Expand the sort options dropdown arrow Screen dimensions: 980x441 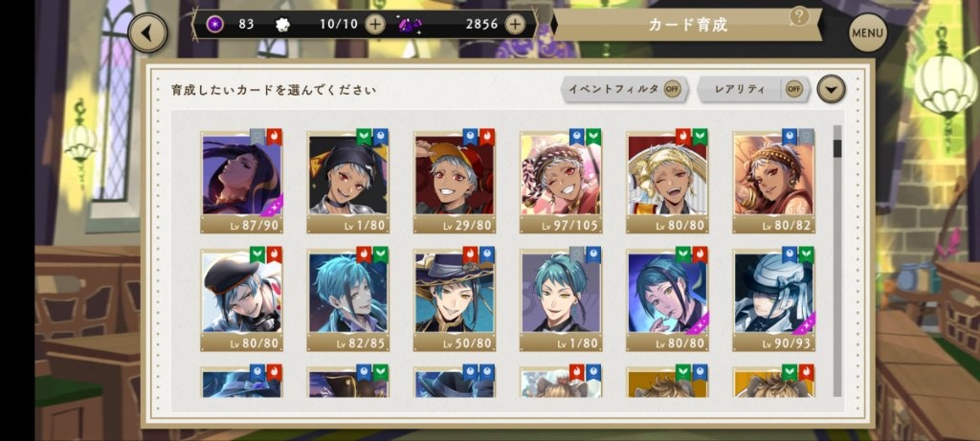pos(831,89)
